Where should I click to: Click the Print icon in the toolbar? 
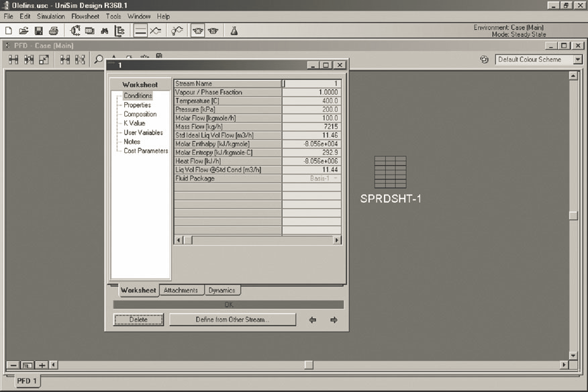pos(53,31)
